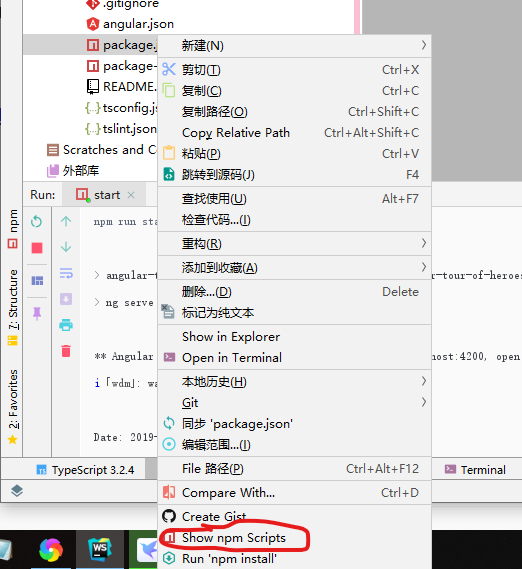Open the Terminal tool window
522x569 pixels.
475,470
